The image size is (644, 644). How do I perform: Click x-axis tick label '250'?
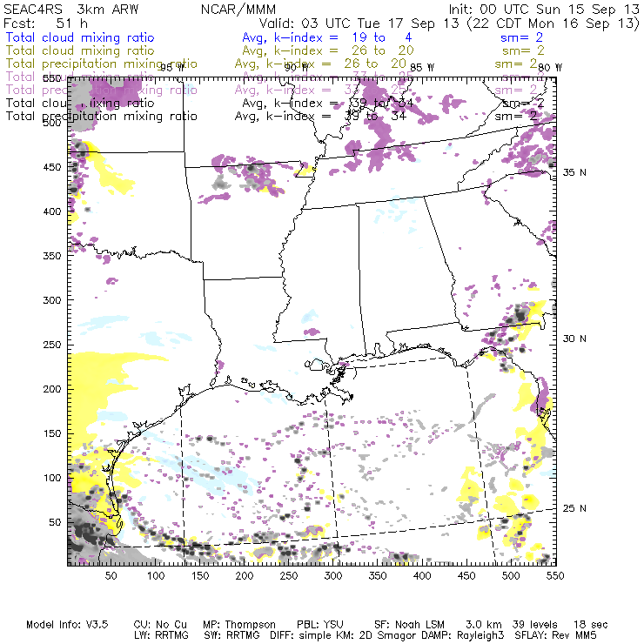(289, 576)
